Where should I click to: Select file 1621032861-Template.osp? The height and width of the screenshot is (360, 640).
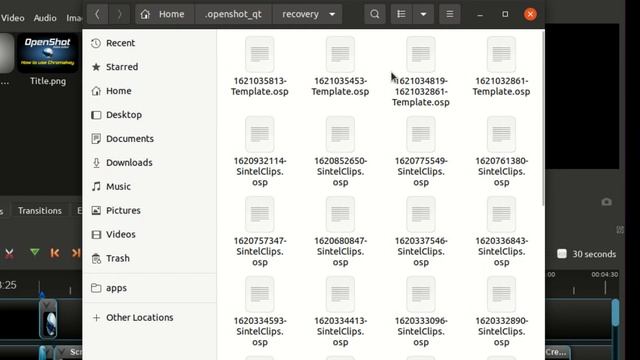501,67
